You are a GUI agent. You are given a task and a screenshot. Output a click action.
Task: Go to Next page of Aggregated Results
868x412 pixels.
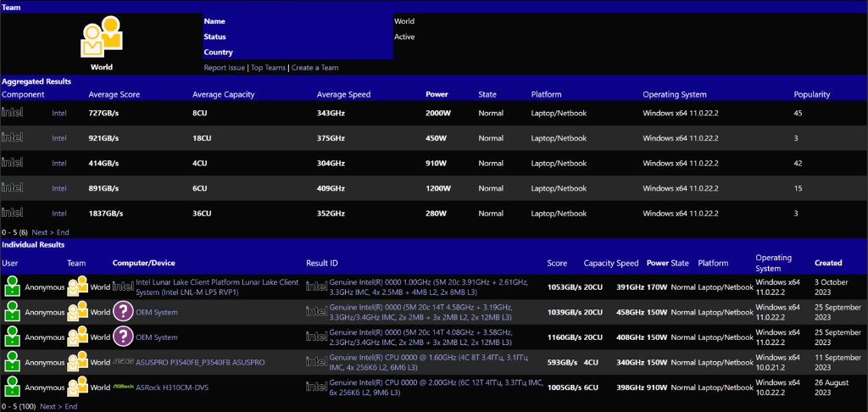(39, 232)
